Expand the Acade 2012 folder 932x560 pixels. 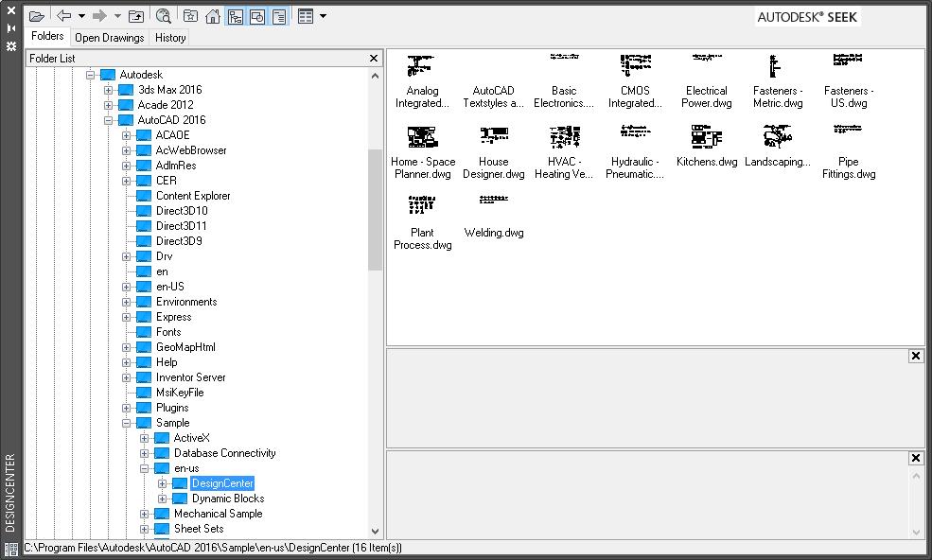[x=108, y=105]
